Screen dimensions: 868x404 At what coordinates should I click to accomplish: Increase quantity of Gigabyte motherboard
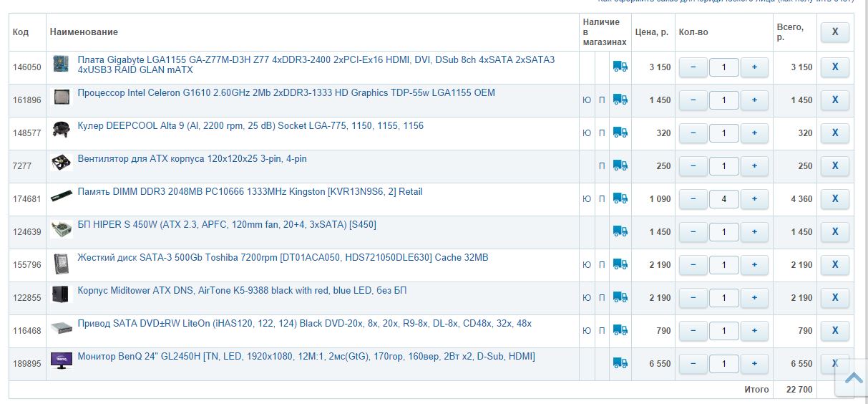point(754,67)
